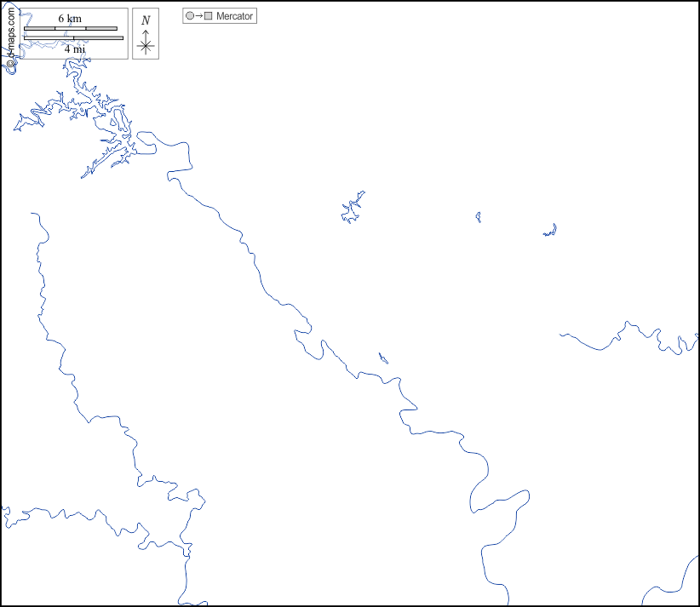
Task: Select the small jagged lake at map center-top
Action: 352,209
